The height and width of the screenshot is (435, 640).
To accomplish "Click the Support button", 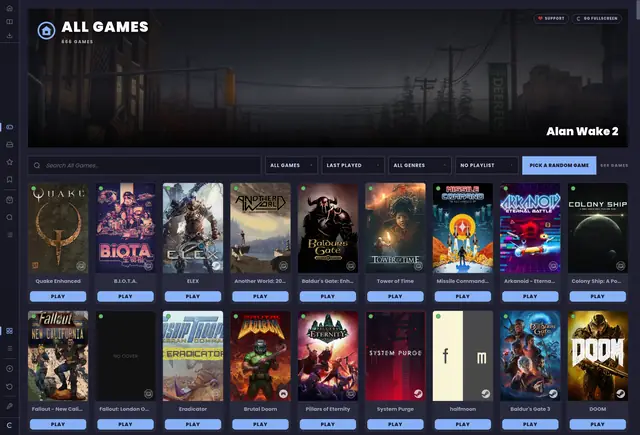I will (x=551, y=18).
